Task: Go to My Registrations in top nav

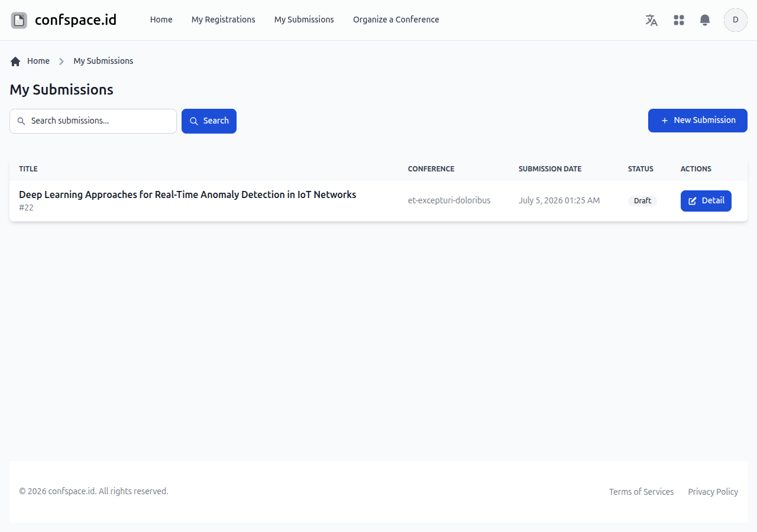Action: pyautogui.click(x=224, y=20)
